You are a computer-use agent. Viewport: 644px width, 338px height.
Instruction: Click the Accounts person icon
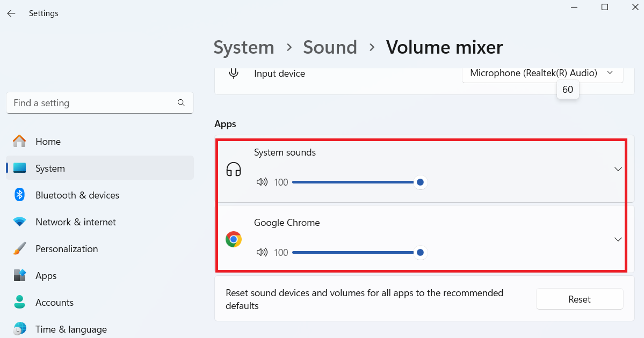19,302
